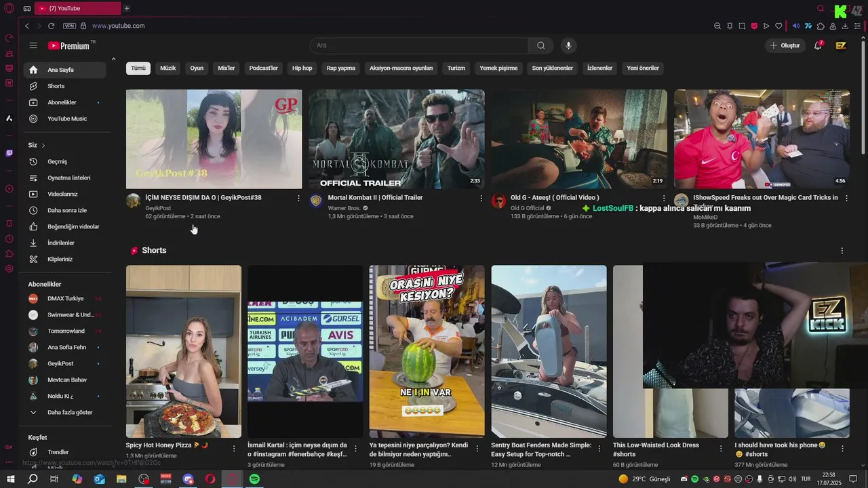The image size is (868, 488).
Task: Click the Windows Start button
Action: [x=10, y=479]
